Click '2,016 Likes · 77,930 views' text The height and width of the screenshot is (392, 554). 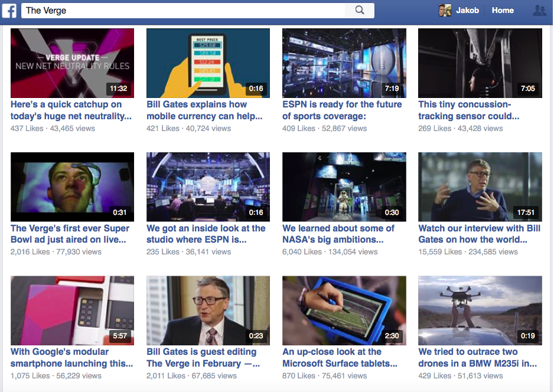point(56,252)
